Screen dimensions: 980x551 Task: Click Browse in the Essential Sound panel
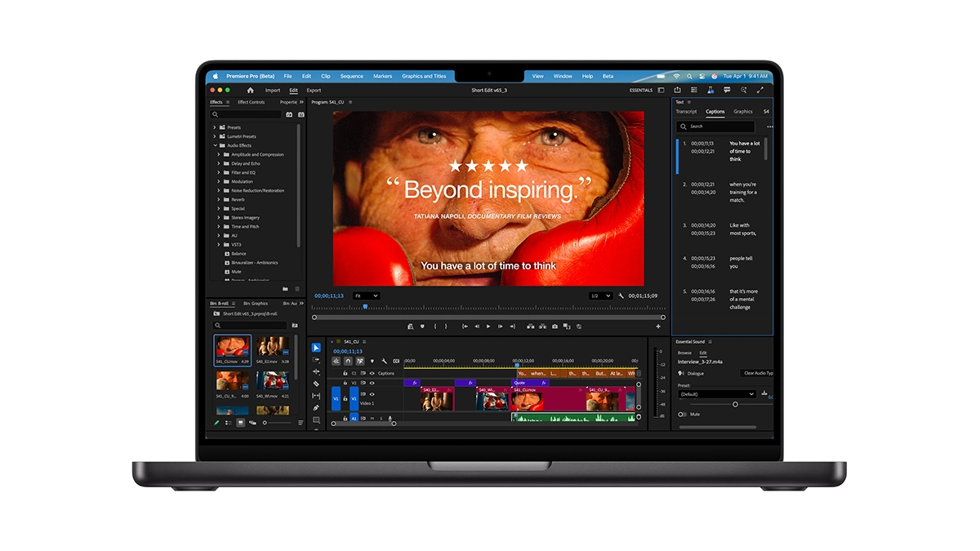click(685, 353)
